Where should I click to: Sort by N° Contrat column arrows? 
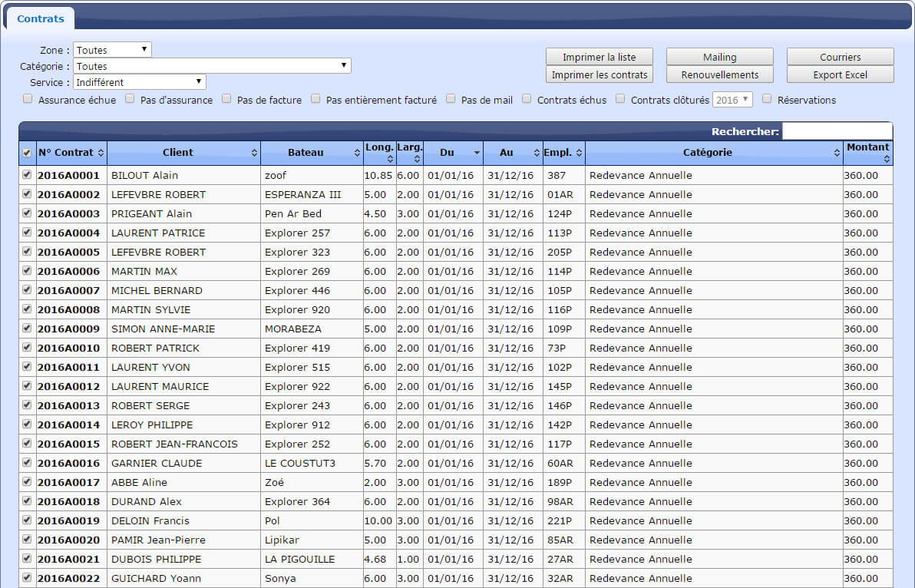[101, 153]
